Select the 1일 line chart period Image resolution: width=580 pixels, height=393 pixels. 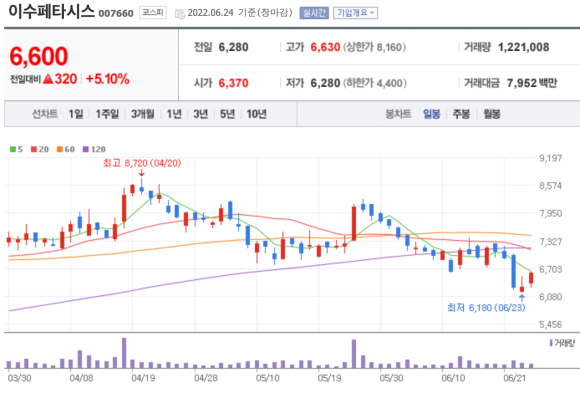[x=76, y=114]
